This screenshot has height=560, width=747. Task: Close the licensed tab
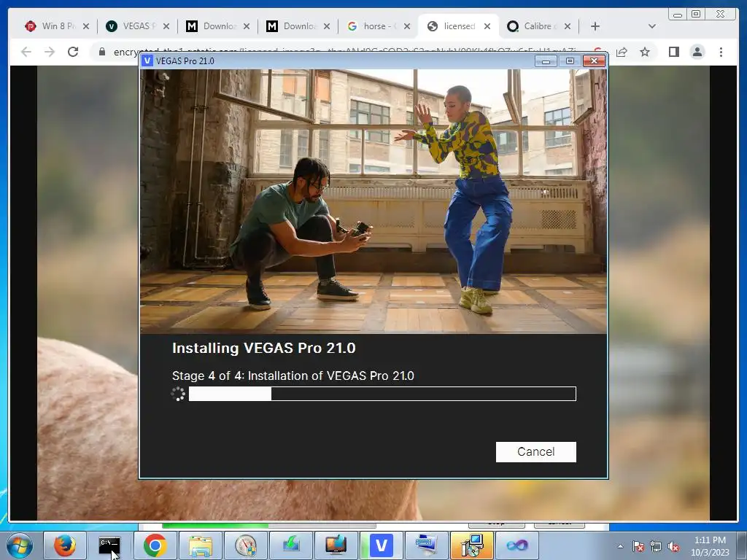pyautogui.click(x=487, y=26)
